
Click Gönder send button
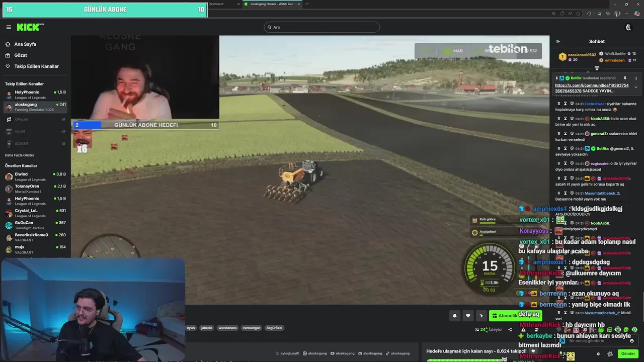click(x=628, y=353)
